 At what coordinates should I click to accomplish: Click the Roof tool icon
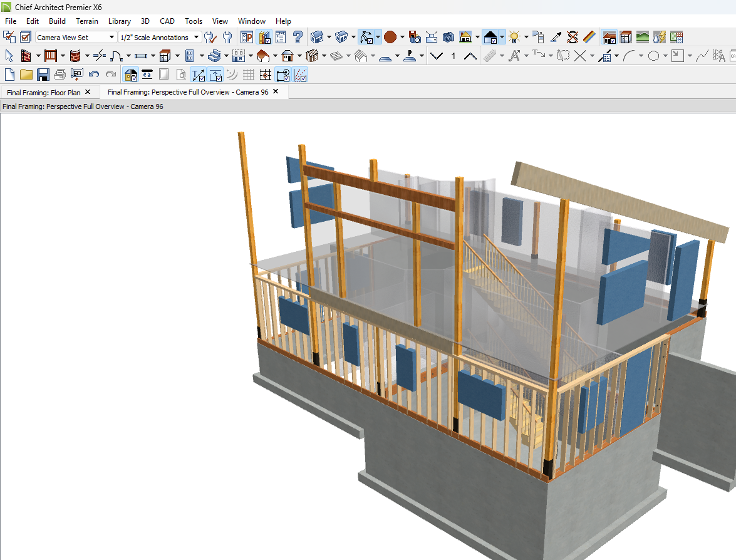[262, 56]
